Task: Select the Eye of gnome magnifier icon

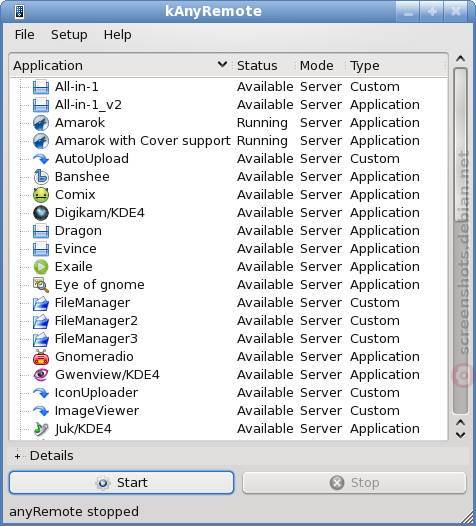Action: click(41, 285)
